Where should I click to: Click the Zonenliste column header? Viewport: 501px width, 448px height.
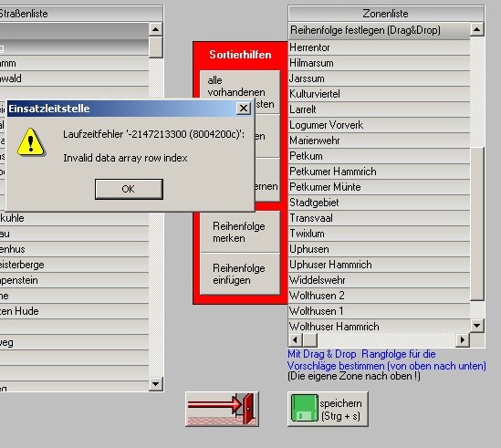pyautogui.click(x=386, y=14)
